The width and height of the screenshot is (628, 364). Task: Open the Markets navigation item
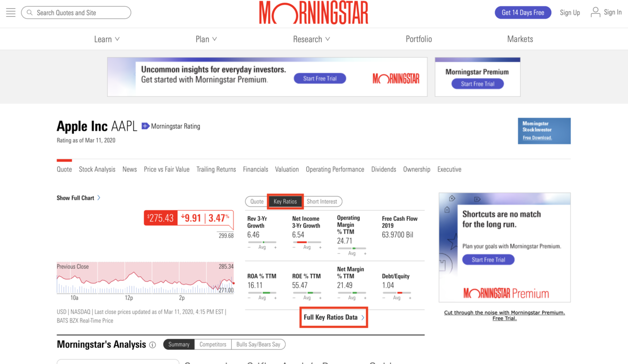(520, 39)
